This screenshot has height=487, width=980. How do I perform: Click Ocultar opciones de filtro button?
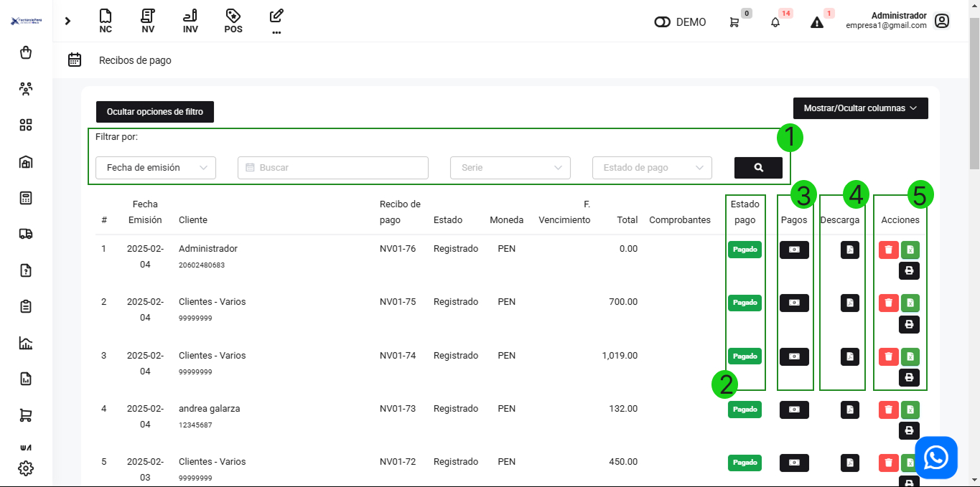155,112
